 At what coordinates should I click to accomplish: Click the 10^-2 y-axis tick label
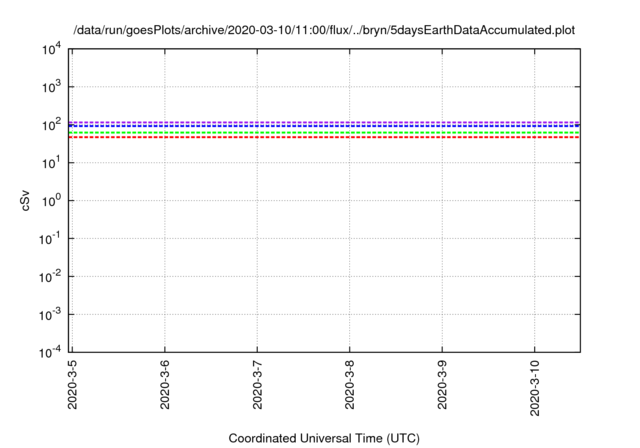pyautogui.click(x=50, y=277)
